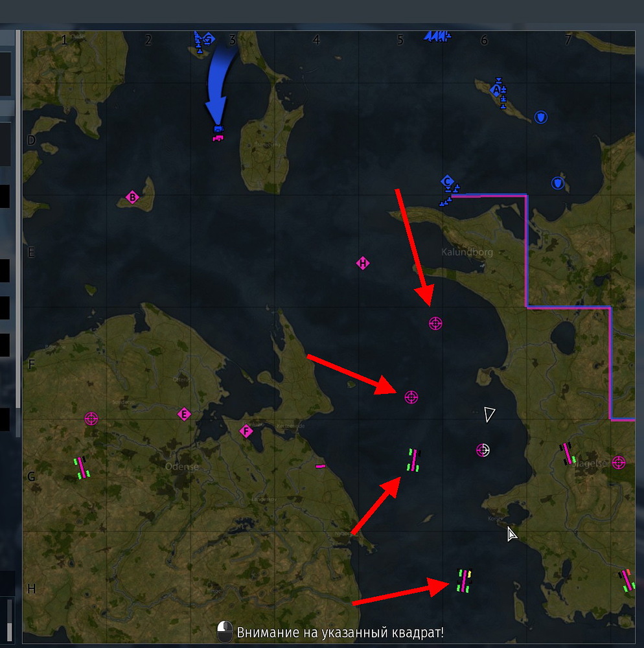Click the small pink dash marker east of Odense
The image size is (644, 648).
320,466
